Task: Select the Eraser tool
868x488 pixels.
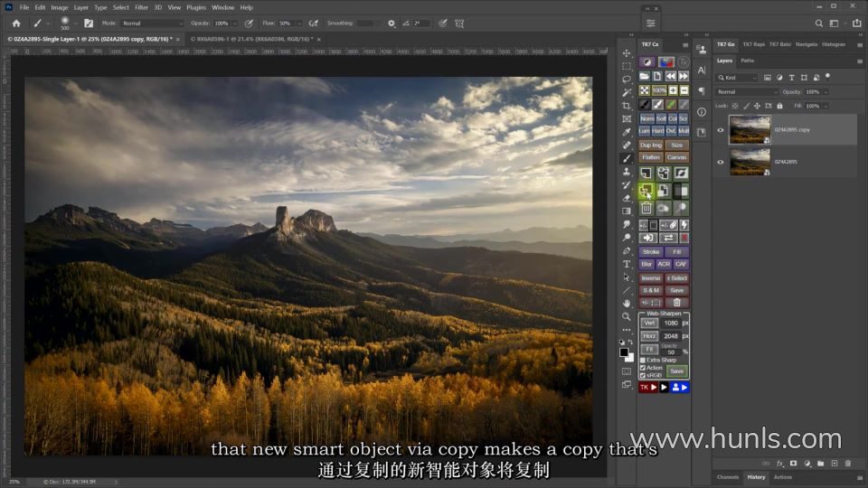Action: click(x=626, y=198)
